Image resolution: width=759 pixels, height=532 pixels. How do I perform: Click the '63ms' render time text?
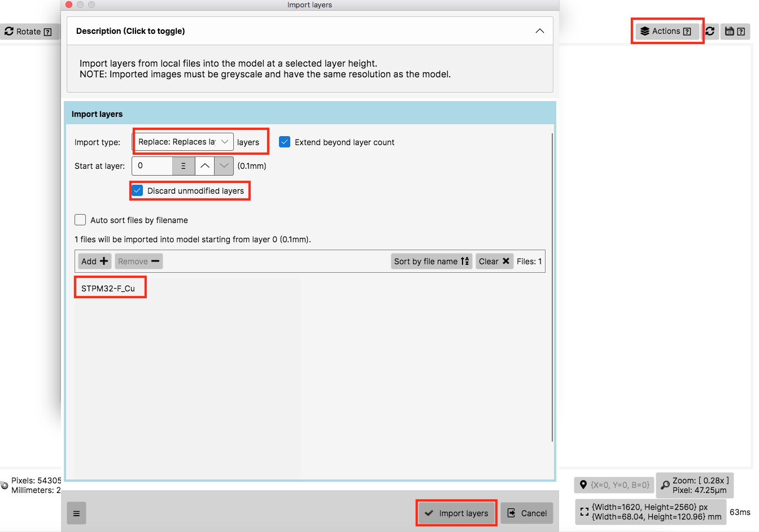(740, 512)
